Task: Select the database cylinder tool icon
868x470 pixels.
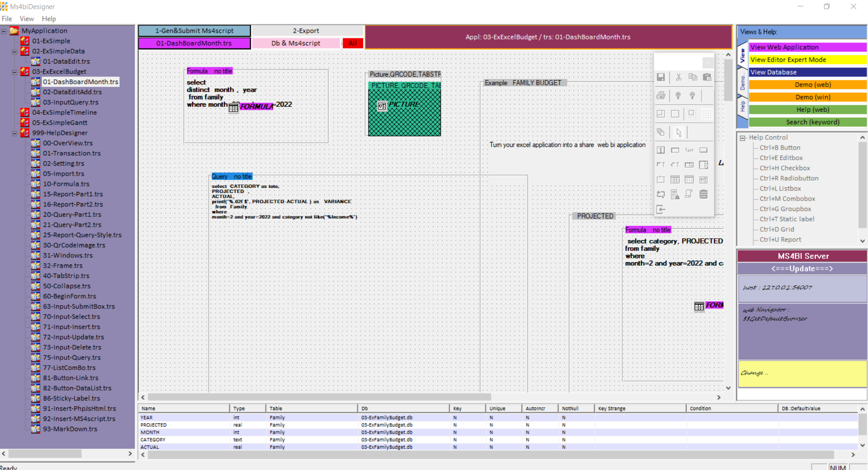Action: coord(703,194)
